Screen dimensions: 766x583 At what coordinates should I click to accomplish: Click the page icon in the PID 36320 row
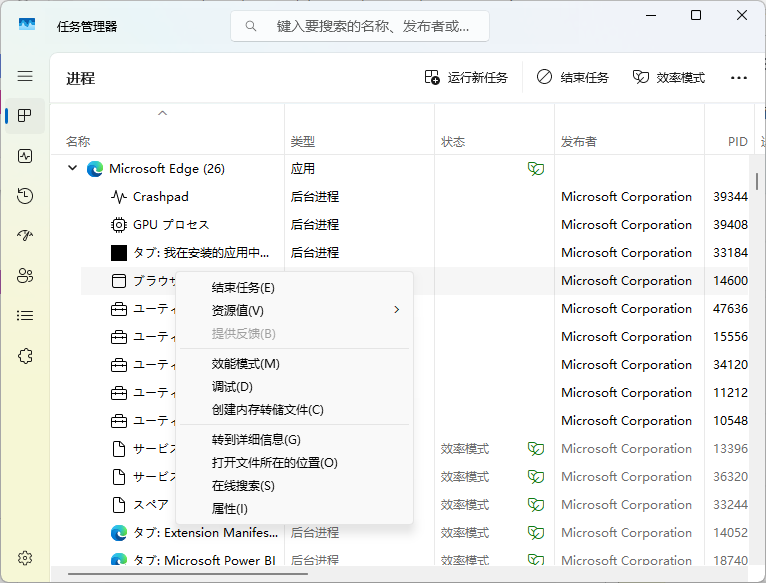pos(119,477)
